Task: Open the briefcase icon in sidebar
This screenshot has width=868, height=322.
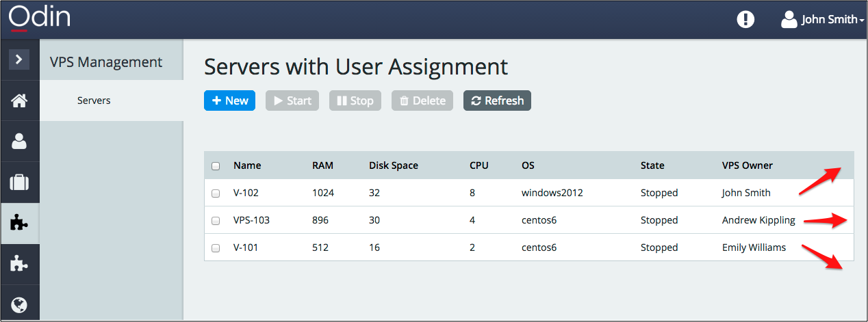Action: coord(19,183)
